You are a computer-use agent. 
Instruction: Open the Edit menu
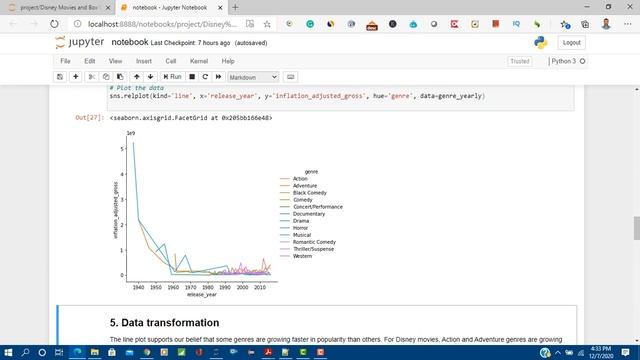(x=90, y=61)
